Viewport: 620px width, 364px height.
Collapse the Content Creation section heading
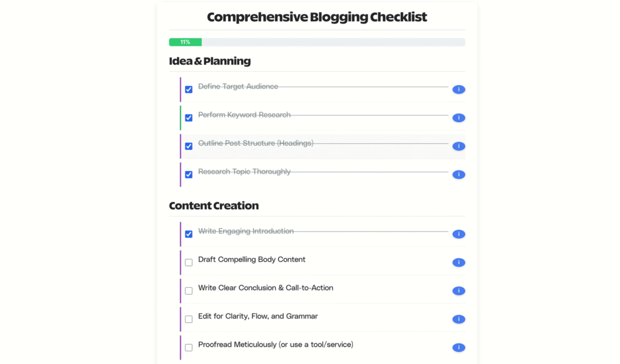[214, 206]
